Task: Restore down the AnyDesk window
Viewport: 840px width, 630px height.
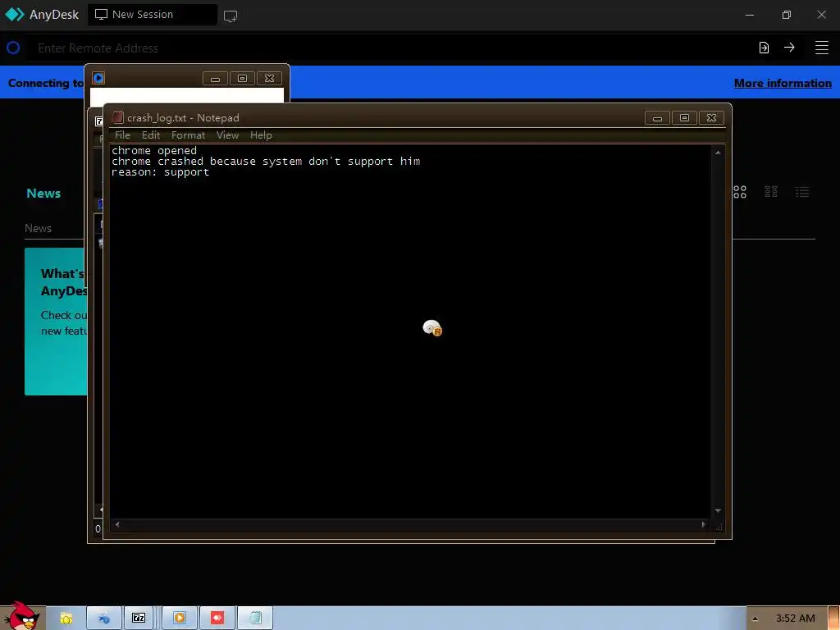Action: 786,15
